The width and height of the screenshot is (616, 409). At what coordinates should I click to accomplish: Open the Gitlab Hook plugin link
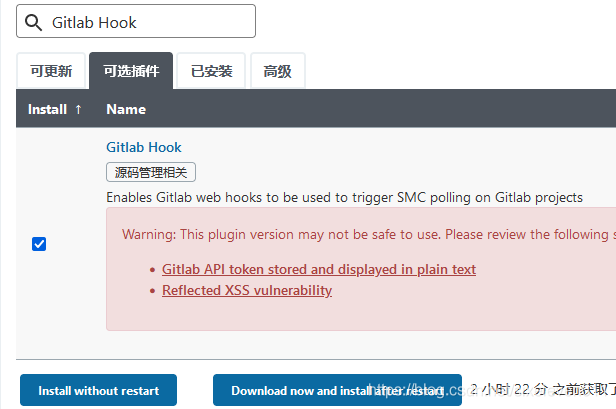pyautogui.click(x=144, y=147)
